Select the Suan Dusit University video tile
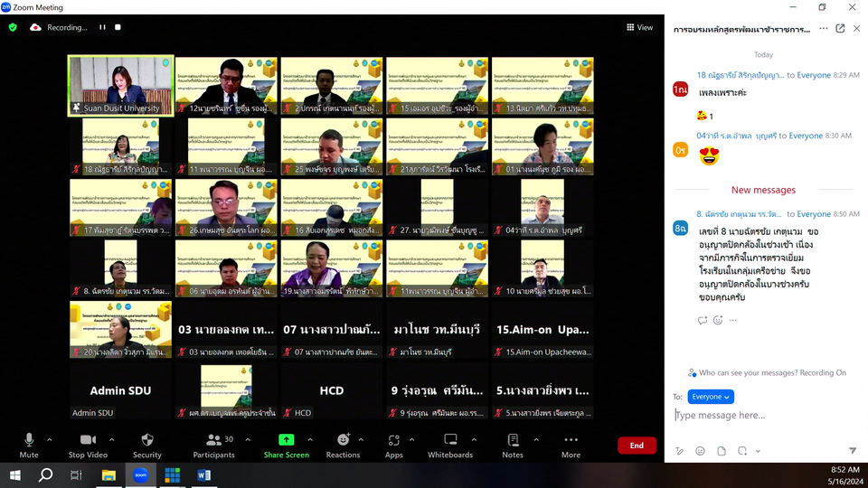 point(120,85)
